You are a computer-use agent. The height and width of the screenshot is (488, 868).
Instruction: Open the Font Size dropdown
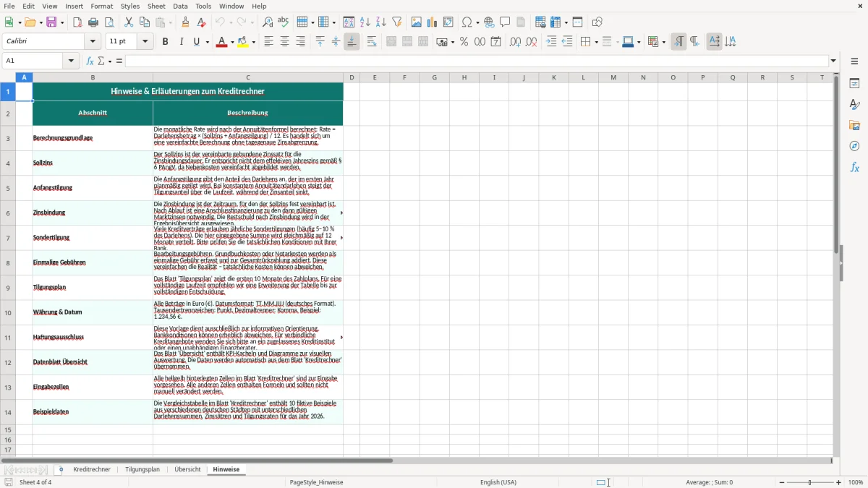145,42
